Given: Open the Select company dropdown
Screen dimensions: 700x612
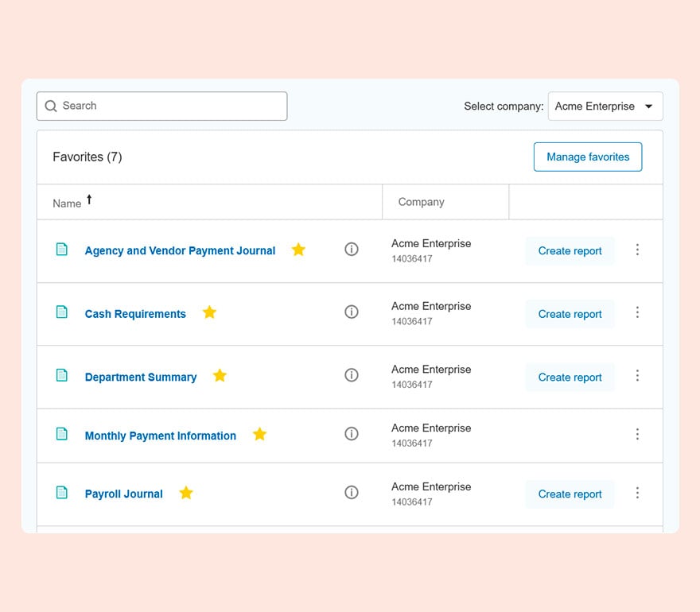Looking at the screenshot, I should 605,106.
